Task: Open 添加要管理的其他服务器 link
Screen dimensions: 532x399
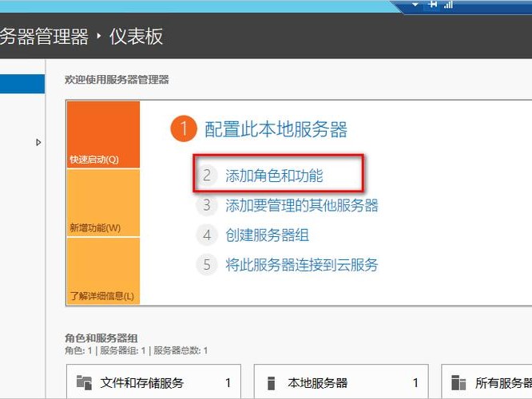Action: [302, 205]
